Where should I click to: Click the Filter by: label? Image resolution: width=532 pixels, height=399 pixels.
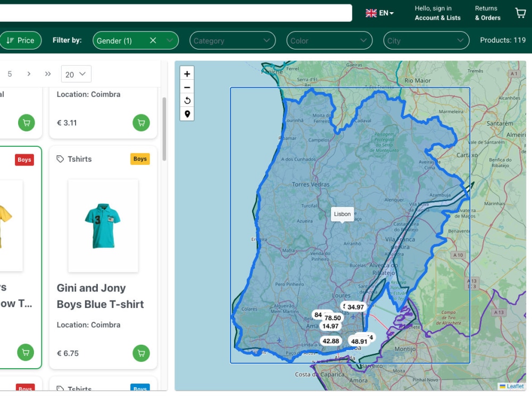pyautogui.click(x=67, y=40)
